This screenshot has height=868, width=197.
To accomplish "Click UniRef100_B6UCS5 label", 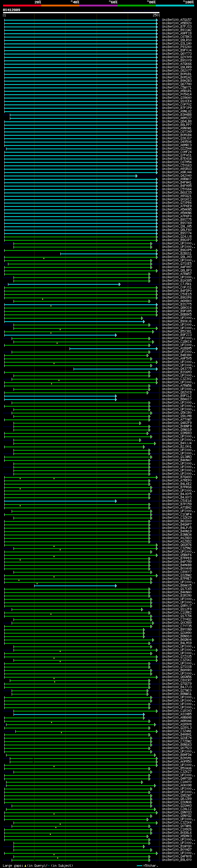I will click(177, 193).
